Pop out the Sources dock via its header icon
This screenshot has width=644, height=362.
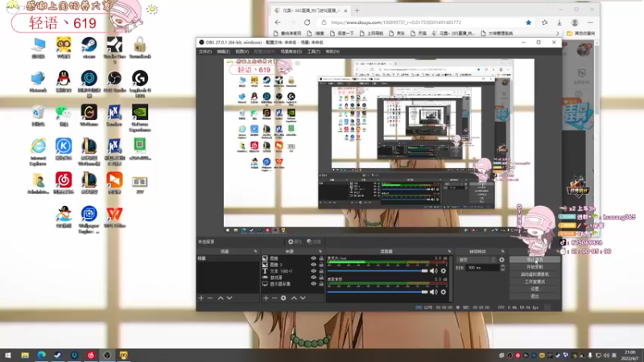pyautogui.click(x=320, y=251)
